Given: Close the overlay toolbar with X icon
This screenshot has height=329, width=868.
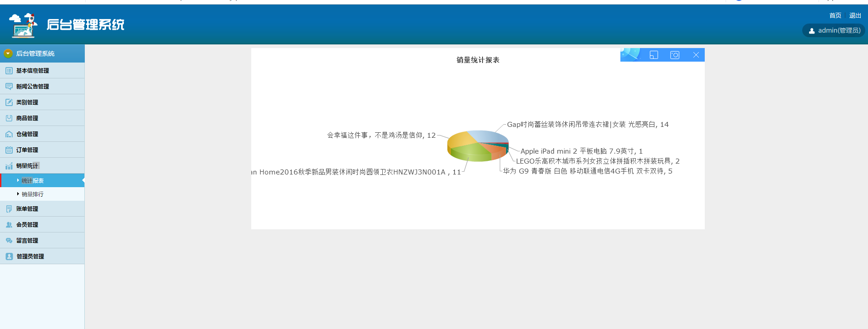Looking at the screenshot, I should [696, 55].
